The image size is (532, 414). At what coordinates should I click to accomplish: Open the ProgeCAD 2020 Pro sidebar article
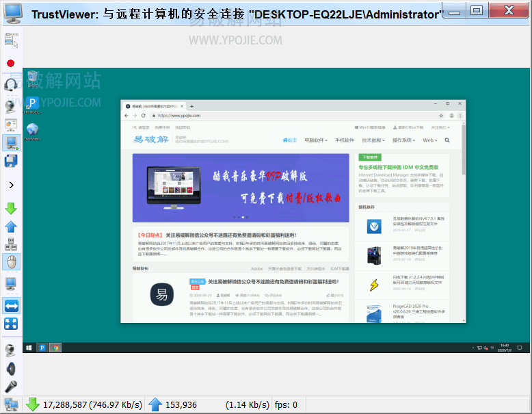[x=418, y=311]
